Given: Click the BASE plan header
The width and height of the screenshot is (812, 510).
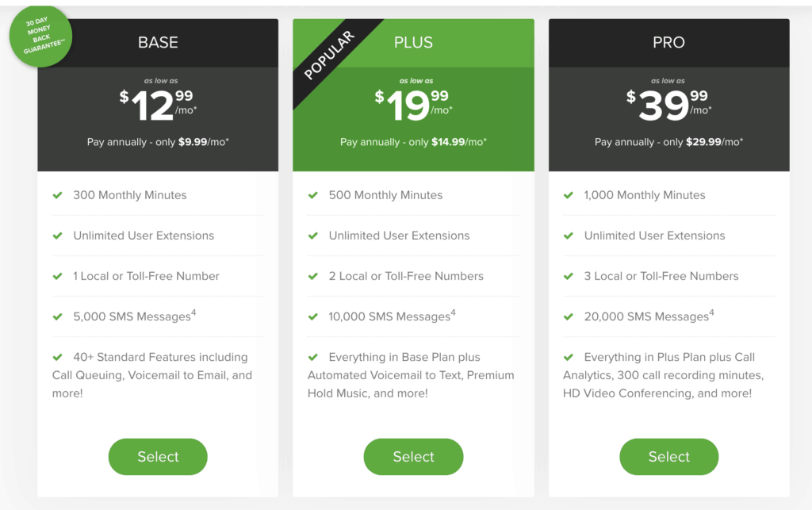Looking at the screenshot, I should pos(157,42).
